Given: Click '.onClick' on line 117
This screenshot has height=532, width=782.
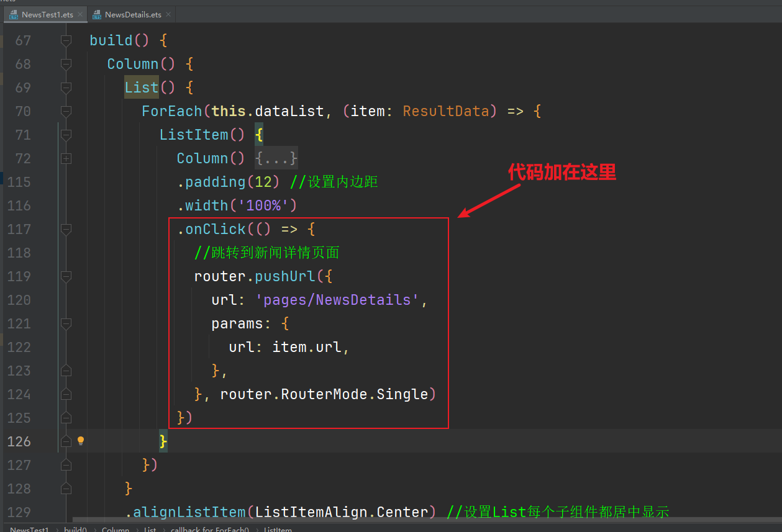Looking at the screenshot, I should (x=212, y=229).
